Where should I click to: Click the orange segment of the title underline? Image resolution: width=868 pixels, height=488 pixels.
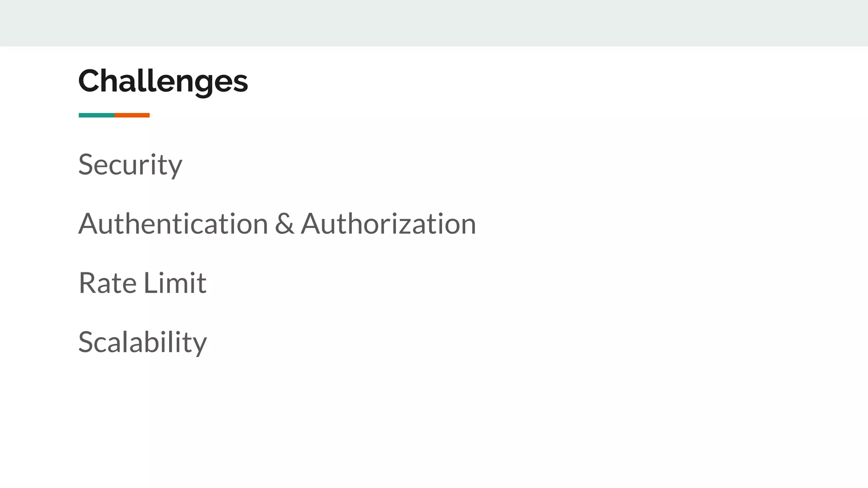click(132, 115)
